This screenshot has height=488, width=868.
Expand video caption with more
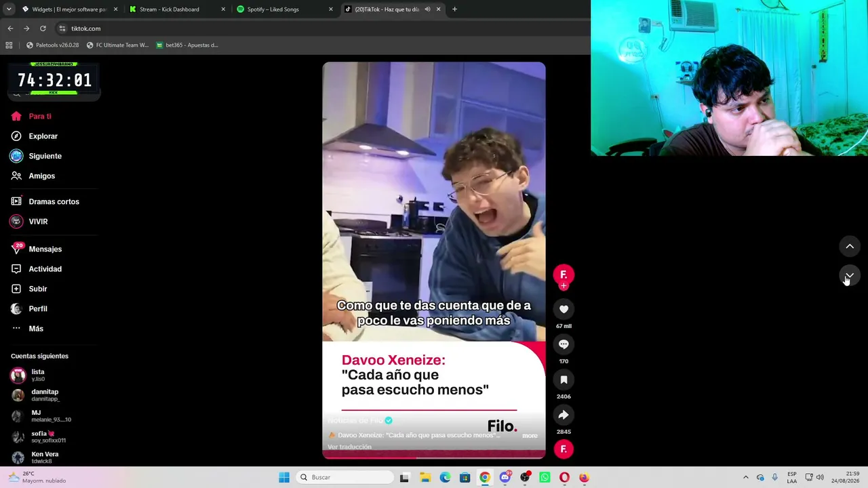click(530, 436)
